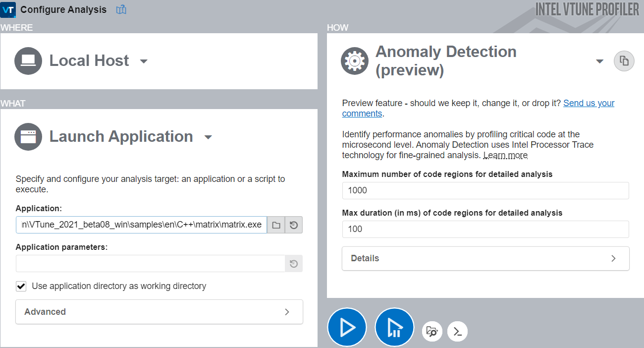Open the Anomaly Detection analysis type dropdown
This screenshot has height=348, width=644.
click(599, 61)
